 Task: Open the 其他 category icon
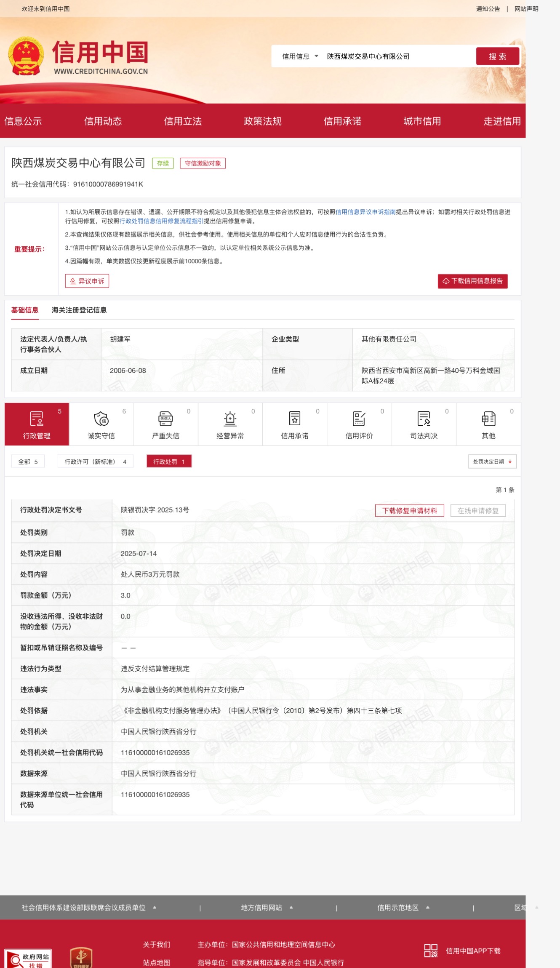pos(488,419)
